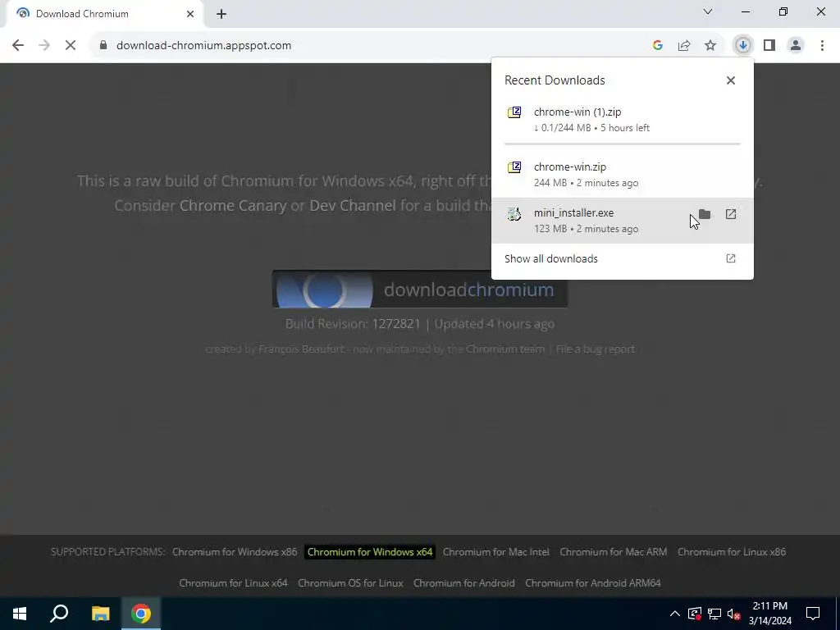Open the chrome-win.zip download entry
This screenshot has width=840, height=630.
623,175
